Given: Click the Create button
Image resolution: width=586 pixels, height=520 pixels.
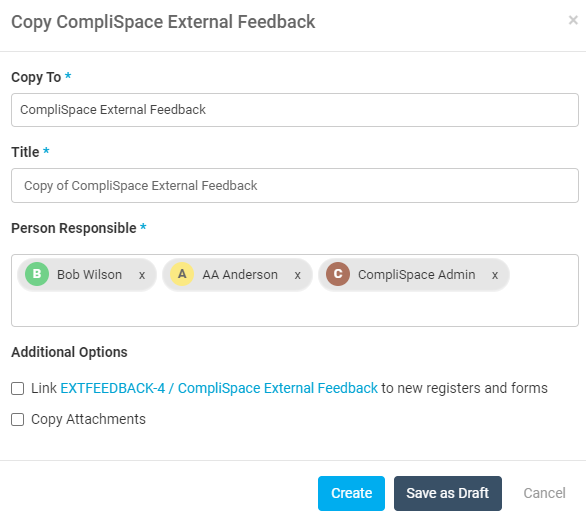Looking at the screenshot, I should pyautogui.click(x=351, y=493).
